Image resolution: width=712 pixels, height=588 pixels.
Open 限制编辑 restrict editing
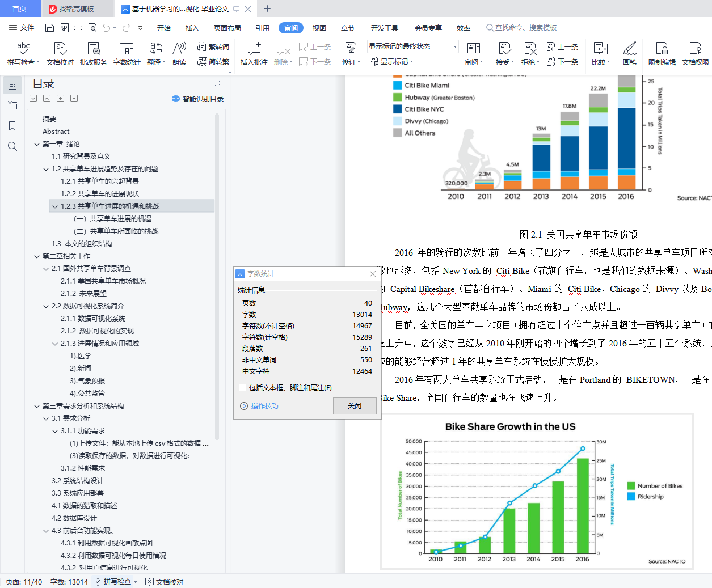[x=662, y=54]
